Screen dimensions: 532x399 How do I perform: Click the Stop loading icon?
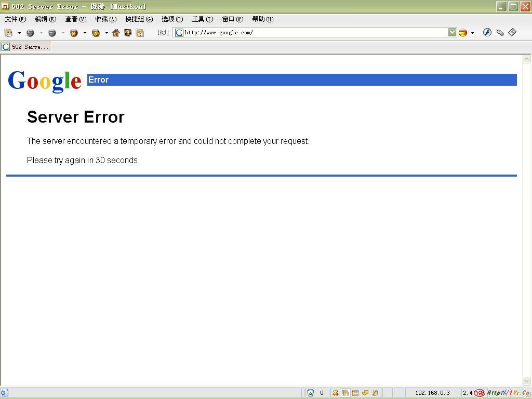click(x=74, y=33)
